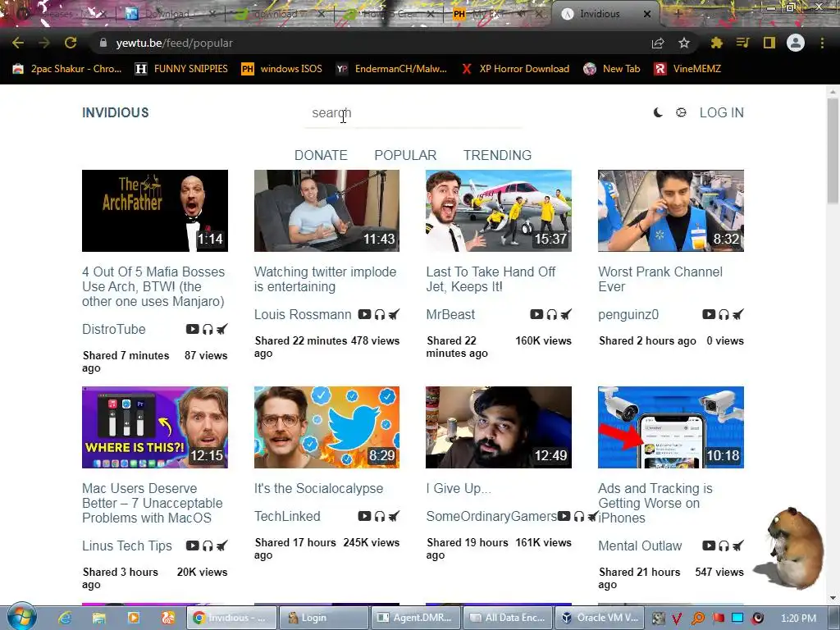Watch Linus Tech Tips video on YouTube icon
The width and height of the screenshot is (840, 630).
click(192, 546)
